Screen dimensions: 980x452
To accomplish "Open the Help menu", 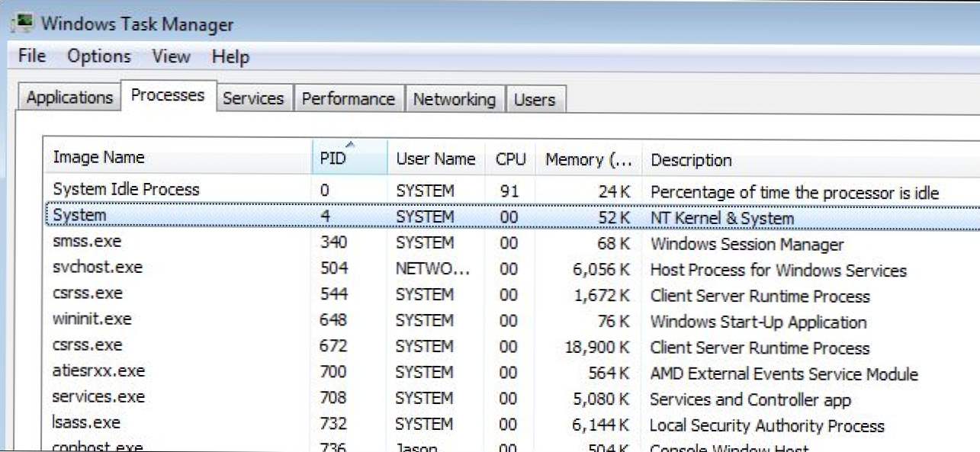I will tap(230, 56).
